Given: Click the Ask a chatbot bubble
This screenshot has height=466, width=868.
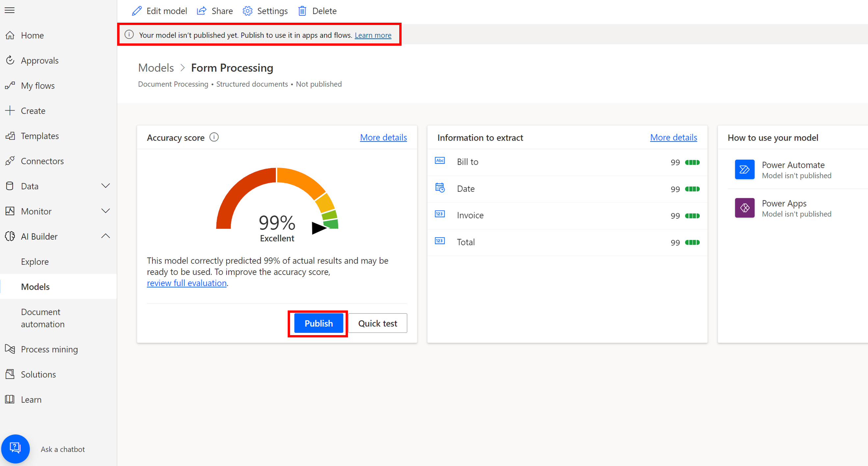Looking at the screenshot, I should click(15, 449).
